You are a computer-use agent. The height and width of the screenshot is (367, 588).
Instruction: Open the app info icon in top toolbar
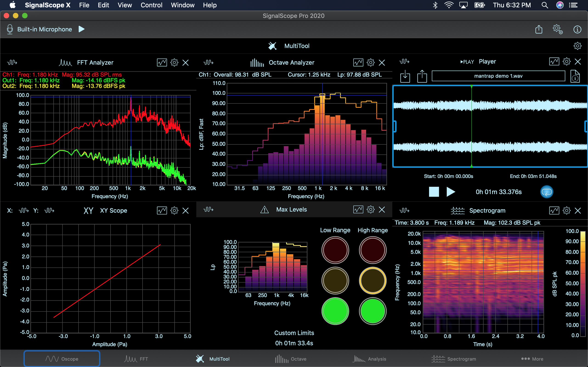(577, 29)
